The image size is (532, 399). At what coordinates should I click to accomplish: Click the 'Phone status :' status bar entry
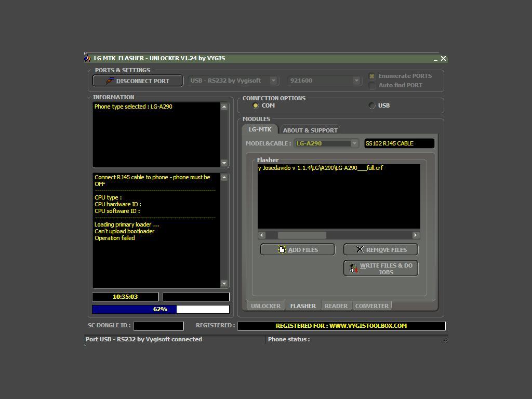click(289, 339)
